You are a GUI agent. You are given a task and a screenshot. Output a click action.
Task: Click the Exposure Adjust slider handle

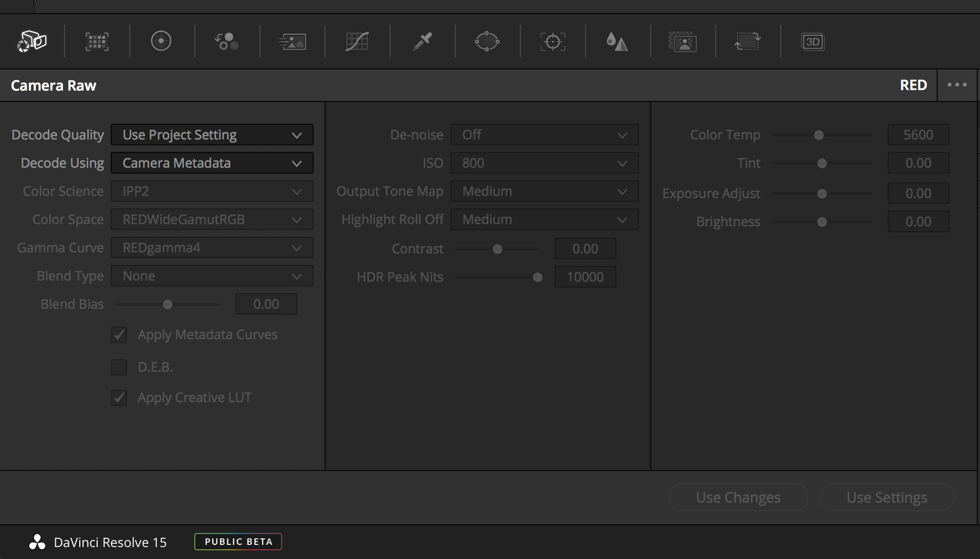[822, 194]
